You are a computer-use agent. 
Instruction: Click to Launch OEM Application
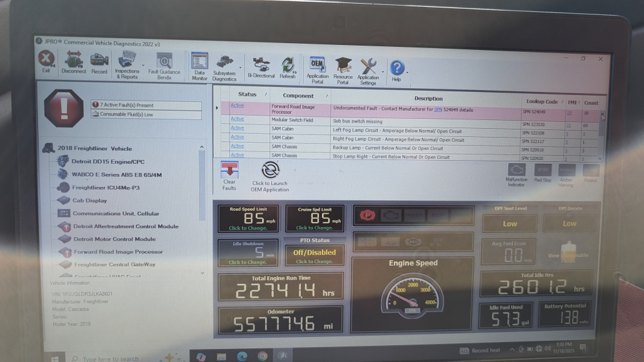coord(270,176)
